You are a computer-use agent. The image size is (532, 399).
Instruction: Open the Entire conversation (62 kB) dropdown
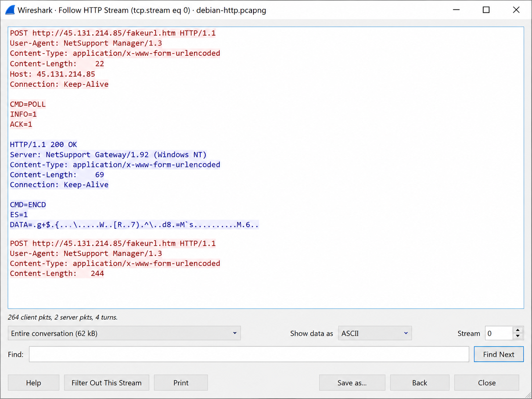pos(124,333)
